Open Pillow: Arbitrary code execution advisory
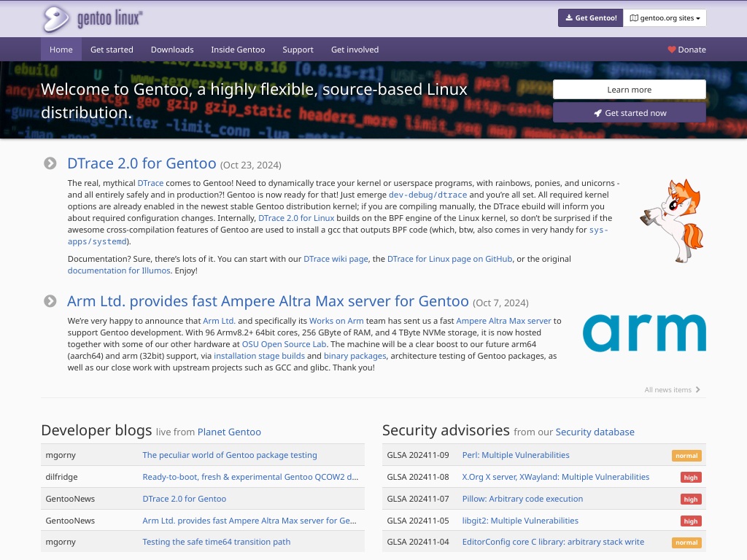Viewport: 747px width, 560px height. (x=522, y=499)
